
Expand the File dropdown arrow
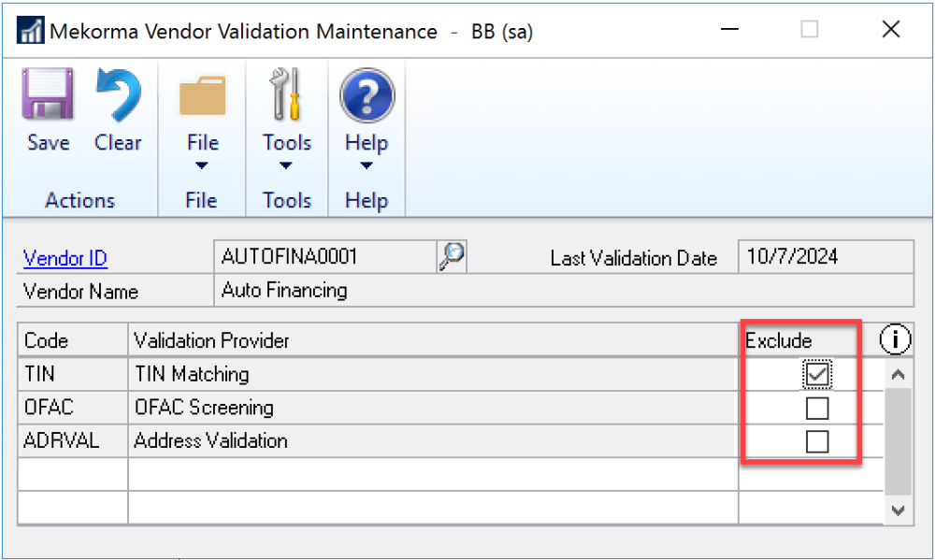pos(202,166)
